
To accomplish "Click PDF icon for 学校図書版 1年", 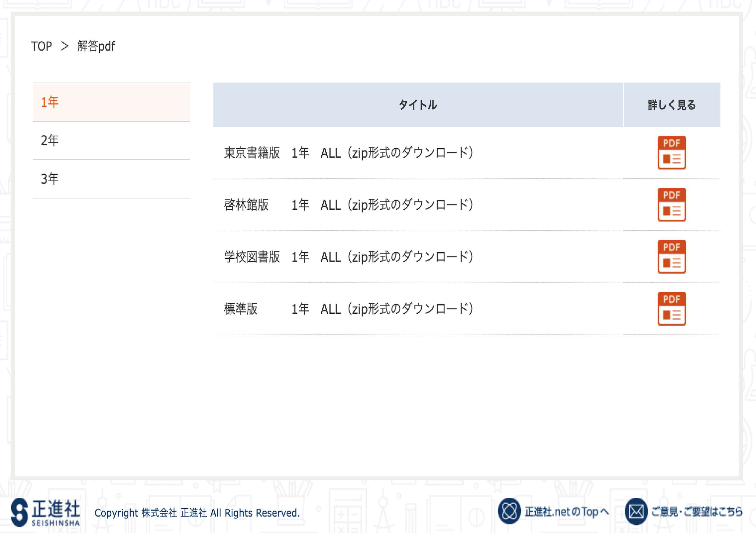I will tap(671, 257).
